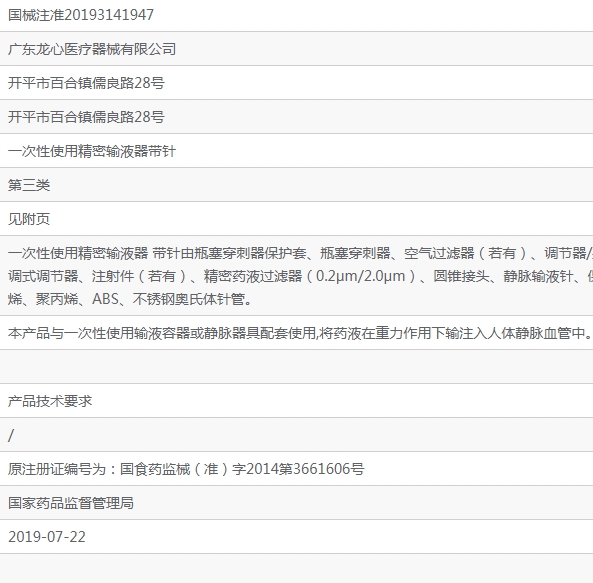Click the 产品技术要求 row
Image resolution: width=593 pixels, height=583 pixels.
(296, 401)
